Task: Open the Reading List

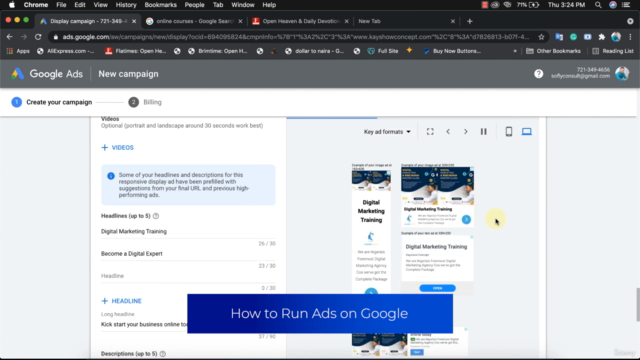Action: (613, 51)
